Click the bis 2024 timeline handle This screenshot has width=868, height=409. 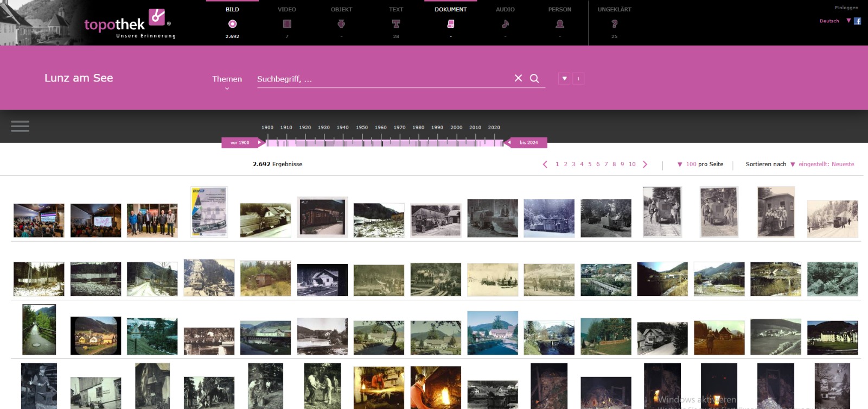[x=525, y=143]
